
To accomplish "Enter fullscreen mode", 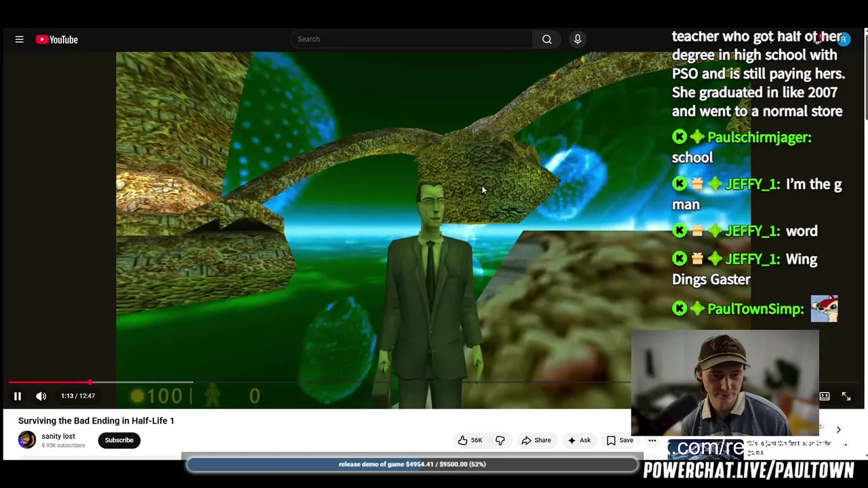I will pyautogui.click(x=846, y=396).
